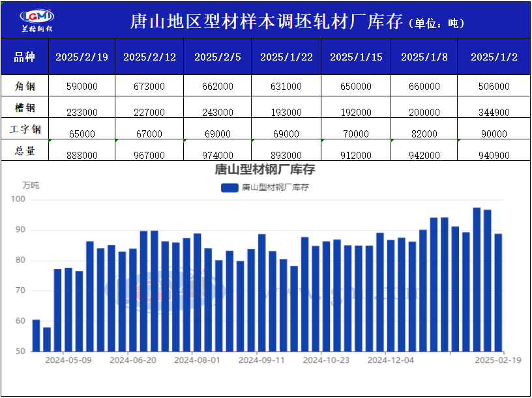This screenshot has height=398, width=532.
Task: Select the 角钢 row label
Action: pyautogui.click(x=24, y=86)
